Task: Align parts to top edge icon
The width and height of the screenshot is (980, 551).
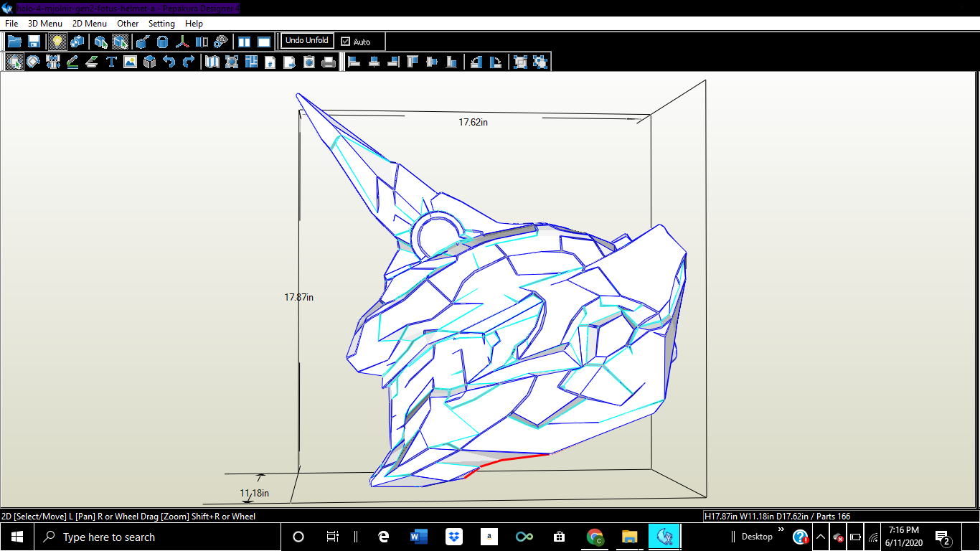Action: pyautogui.click(x=412, y=62)
